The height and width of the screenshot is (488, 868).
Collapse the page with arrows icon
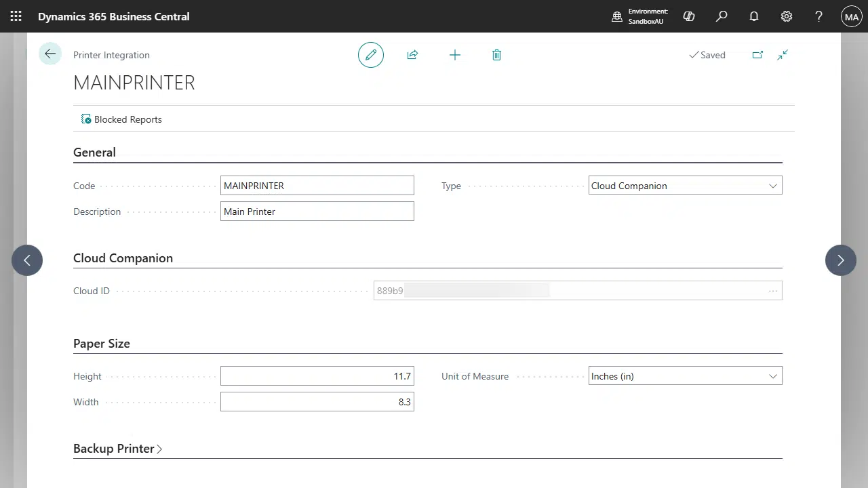pyautogui.click(x=783, y=55)
